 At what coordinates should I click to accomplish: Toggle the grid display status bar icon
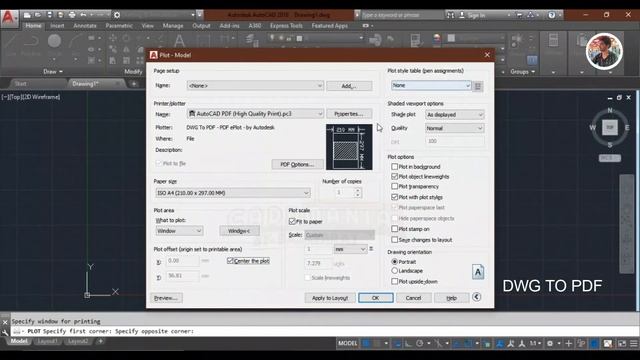[x=367, y=344]
